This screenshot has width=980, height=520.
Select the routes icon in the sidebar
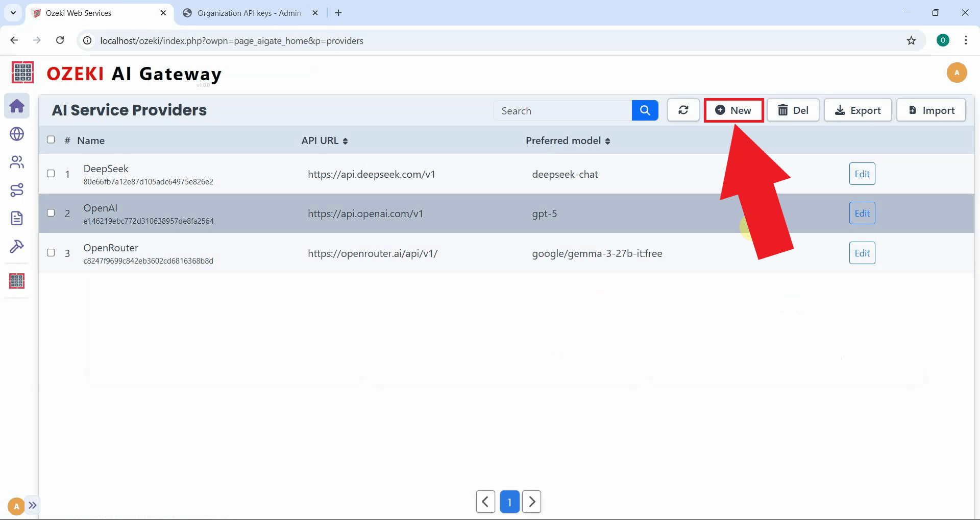tap(17, 190)
